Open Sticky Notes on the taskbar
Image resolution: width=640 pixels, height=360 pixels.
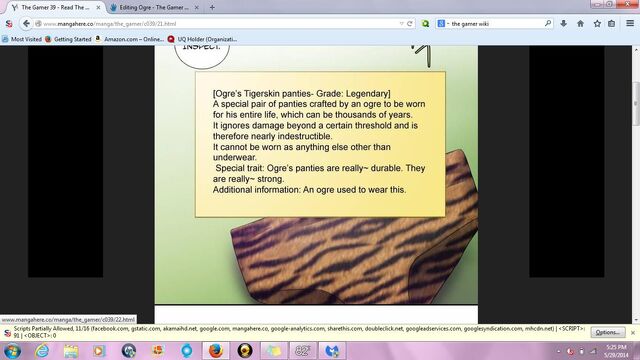[274, 351]
